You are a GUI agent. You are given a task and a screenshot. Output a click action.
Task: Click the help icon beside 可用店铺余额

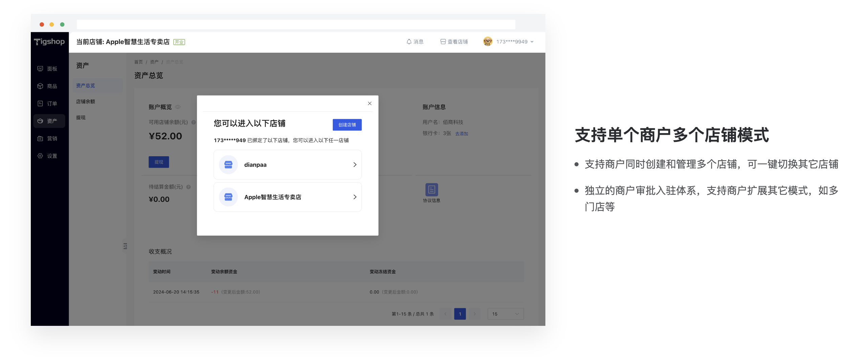(x=194, y=122)
